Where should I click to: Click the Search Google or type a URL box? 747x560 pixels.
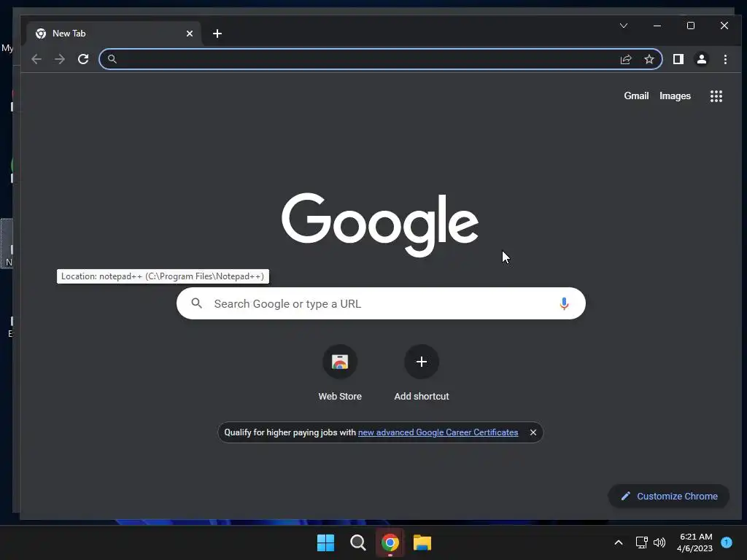pyautogui.click(x=381, y=303)
